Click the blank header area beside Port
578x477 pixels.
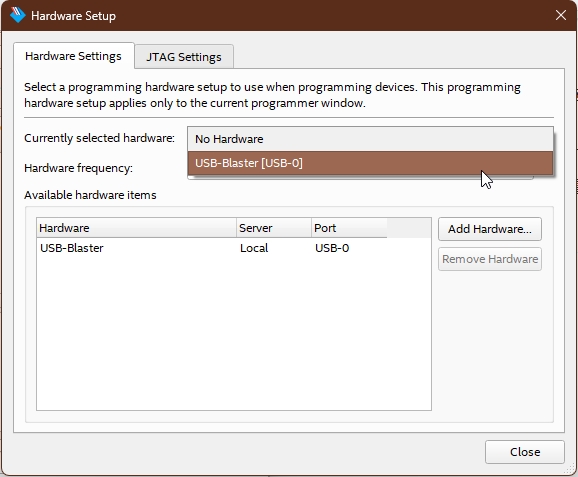coord(409,228)
